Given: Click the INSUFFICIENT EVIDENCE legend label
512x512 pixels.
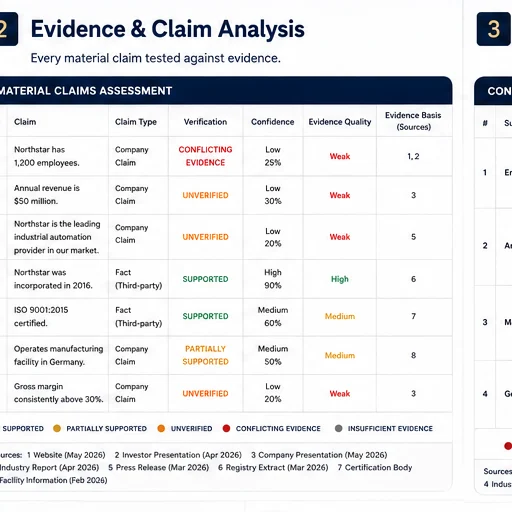Looking at the screenshot, I should click(x=390, y=428).
